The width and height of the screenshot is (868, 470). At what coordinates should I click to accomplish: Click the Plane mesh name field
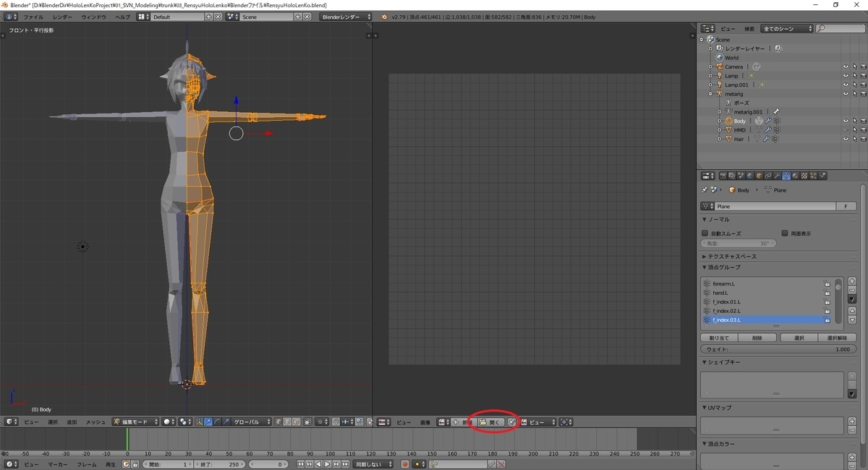coord(774,206)
